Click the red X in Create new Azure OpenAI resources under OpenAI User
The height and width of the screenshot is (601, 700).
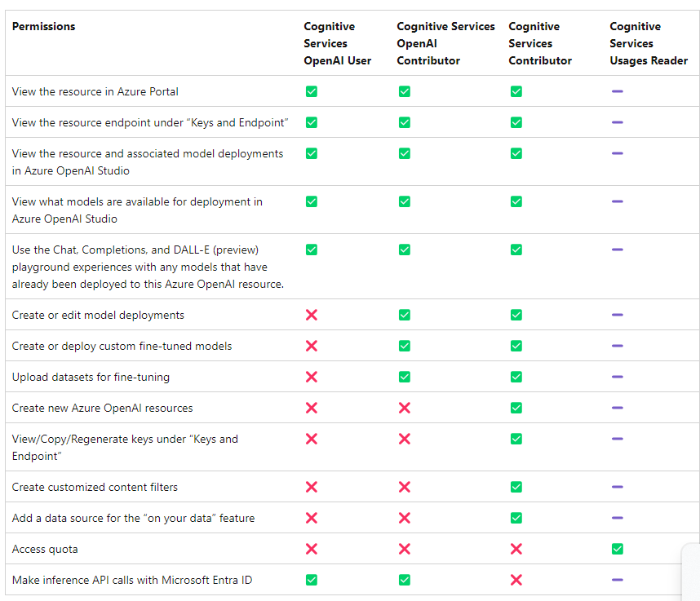click(x=312, y=408)
